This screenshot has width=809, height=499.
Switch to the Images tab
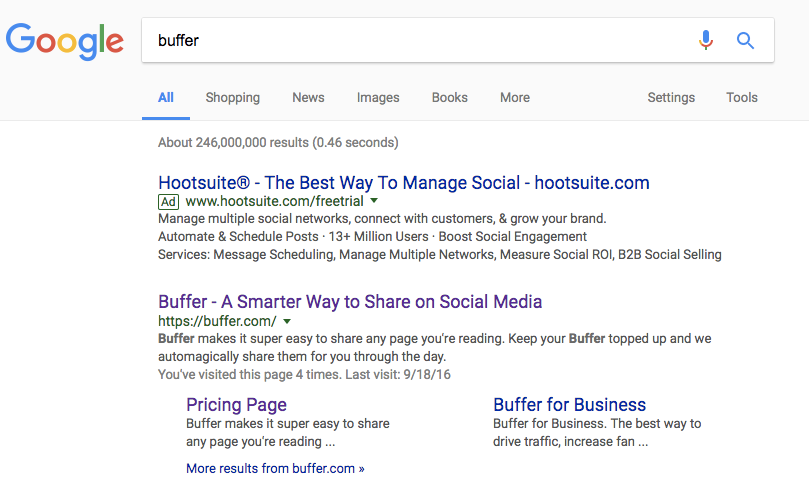click(x=378, y=98)
